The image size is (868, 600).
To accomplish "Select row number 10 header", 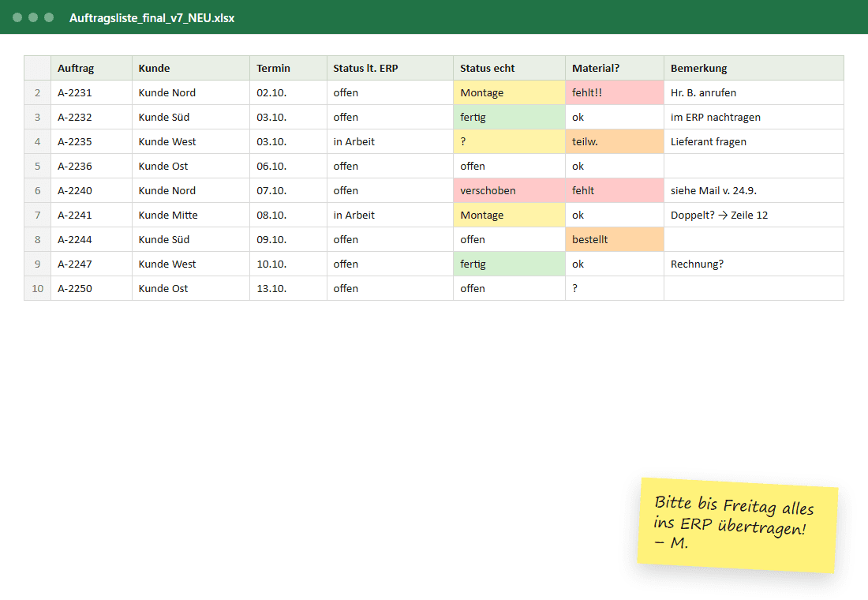I will click(38, 289).
